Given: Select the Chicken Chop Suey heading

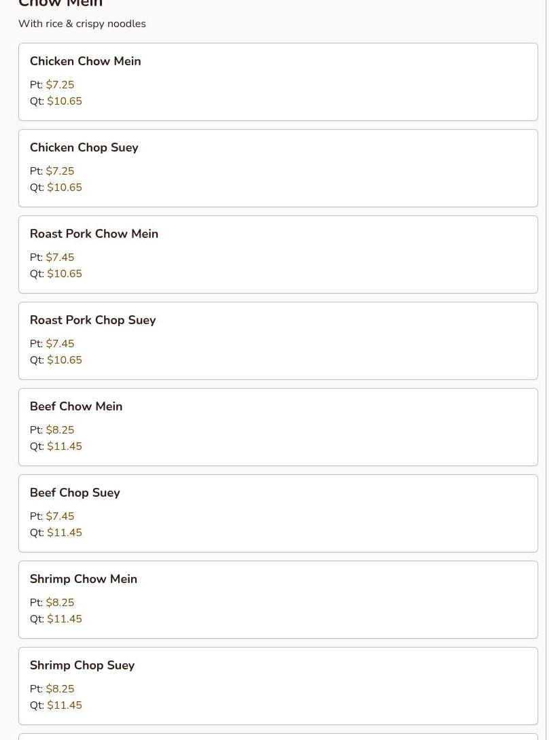Looking at the screenshot, I should 84,147.
